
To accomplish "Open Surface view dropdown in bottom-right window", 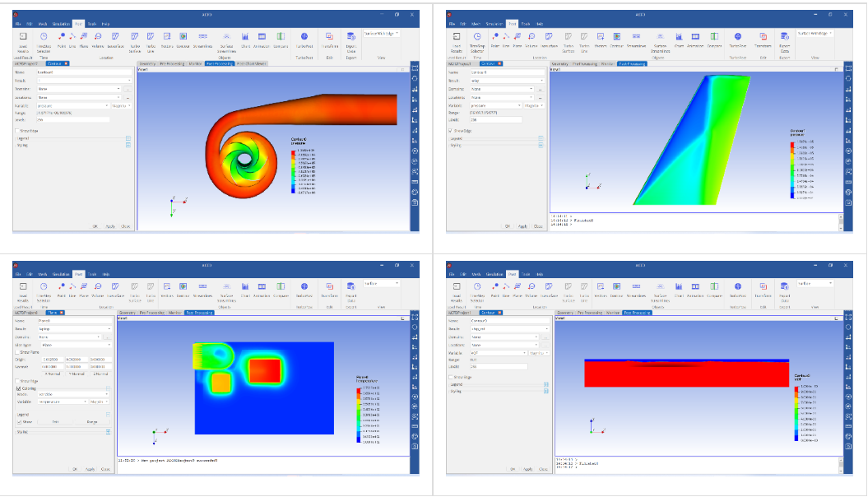I will (x=815, y=283).
